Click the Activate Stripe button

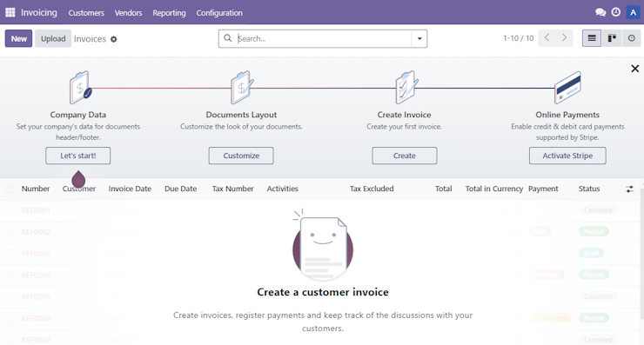567,156
